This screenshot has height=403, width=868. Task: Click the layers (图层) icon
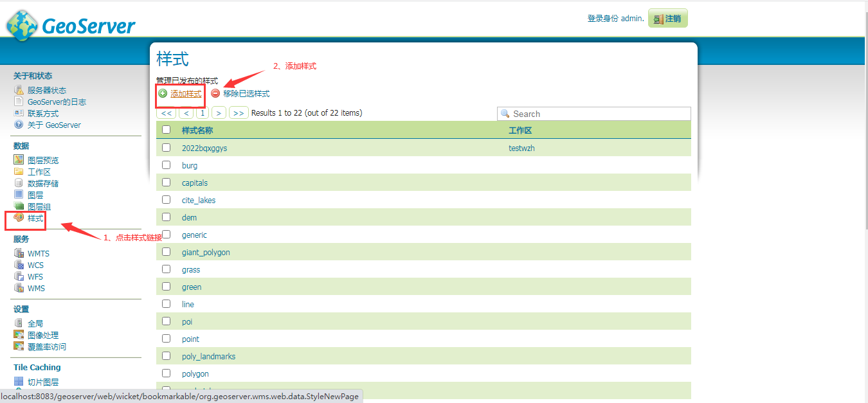coord(19,195)
